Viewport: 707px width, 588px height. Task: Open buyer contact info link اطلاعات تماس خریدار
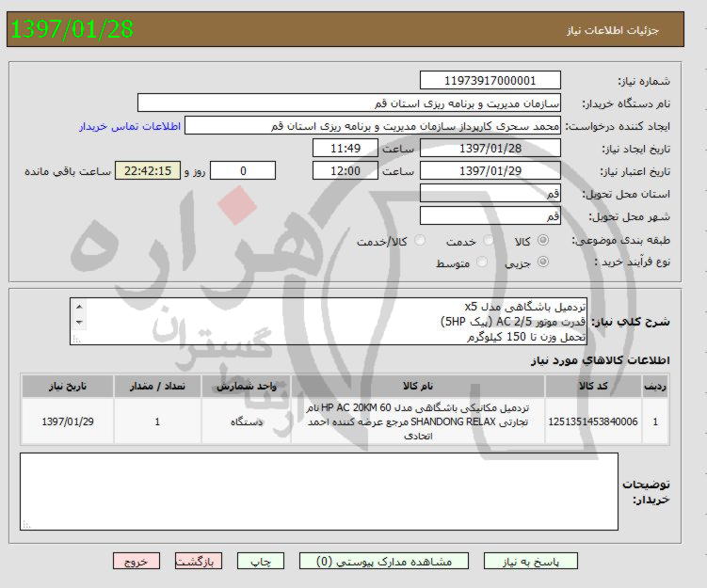(x=130, y=126)
